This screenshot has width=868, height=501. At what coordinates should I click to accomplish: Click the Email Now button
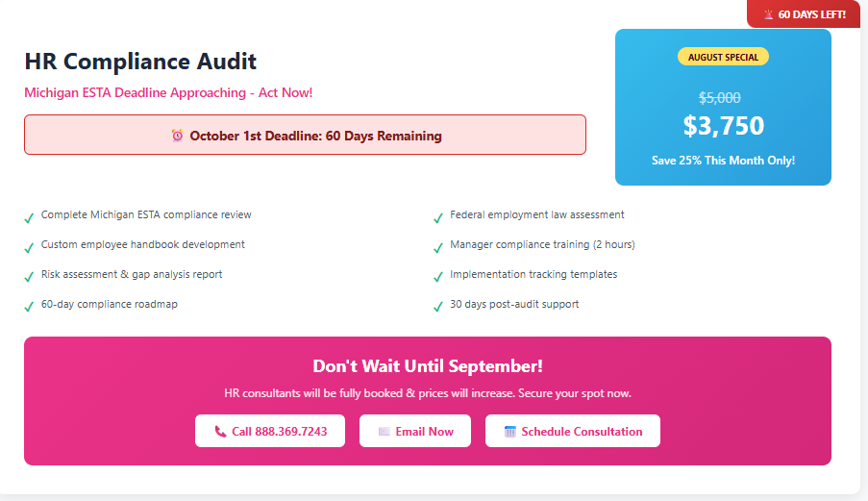[415, 431]
